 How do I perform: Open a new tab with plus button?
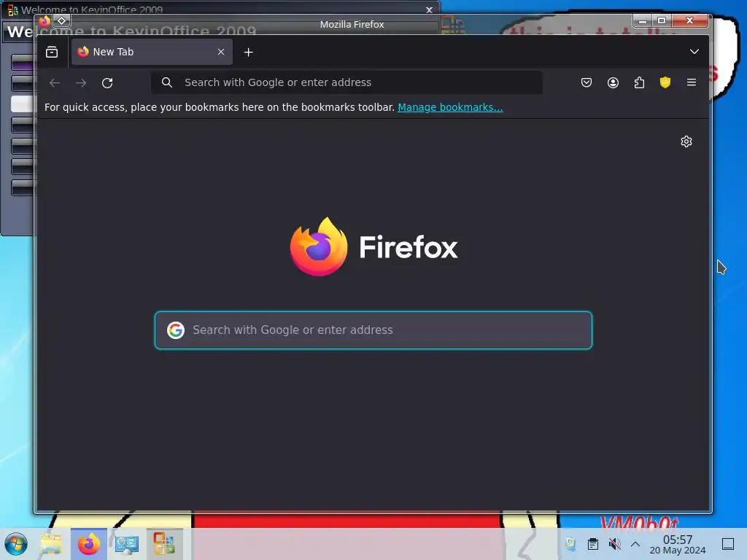coord(248,52)
